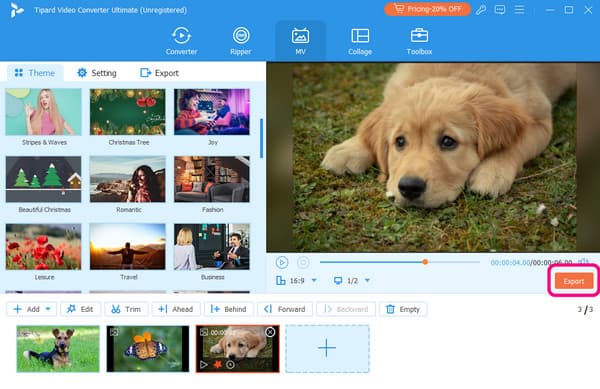Move the clip Forward

point(285,309)
